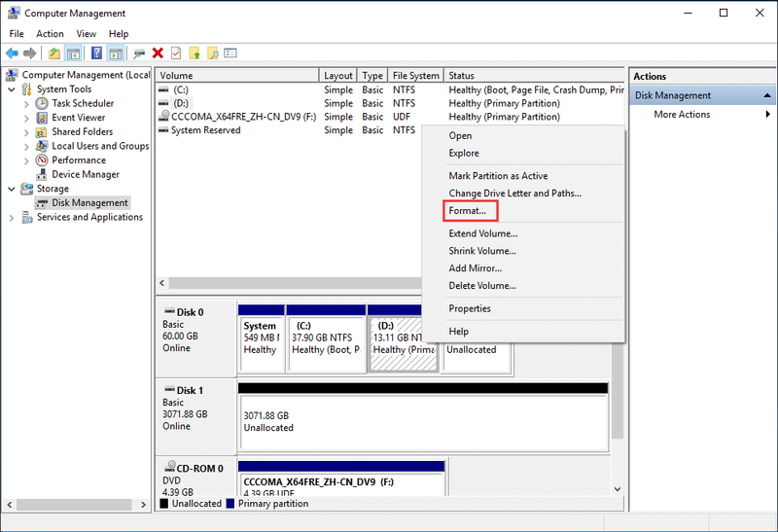Screen dimensions: 778x532
Task: Open the Action menu
Action: click(50, 34)
